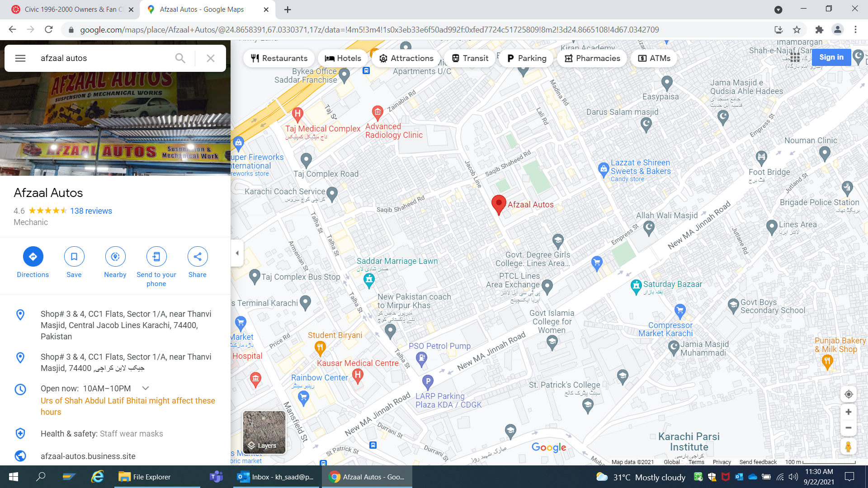The width and height of the screenshot is (868, 488).
Task: Collapse the side panel arrow
Action: click(237, 253)
